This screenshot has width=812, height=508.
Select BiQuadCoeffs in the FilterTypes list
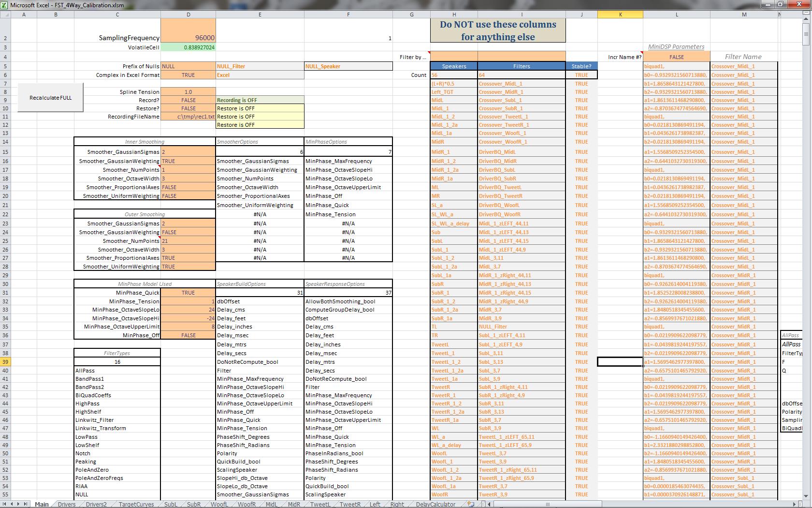(x=117, y=395)
